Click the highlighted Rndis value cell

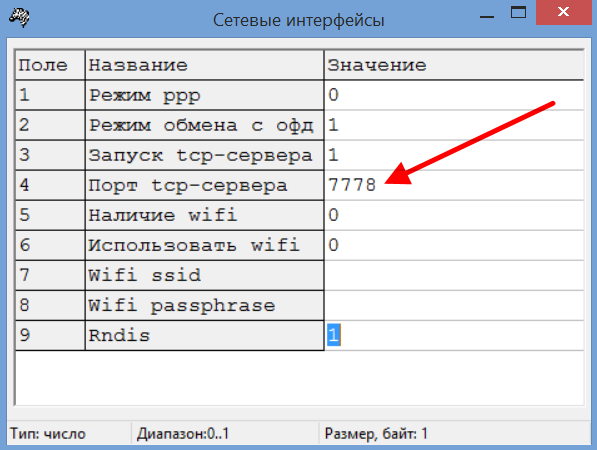coord(454,335)
